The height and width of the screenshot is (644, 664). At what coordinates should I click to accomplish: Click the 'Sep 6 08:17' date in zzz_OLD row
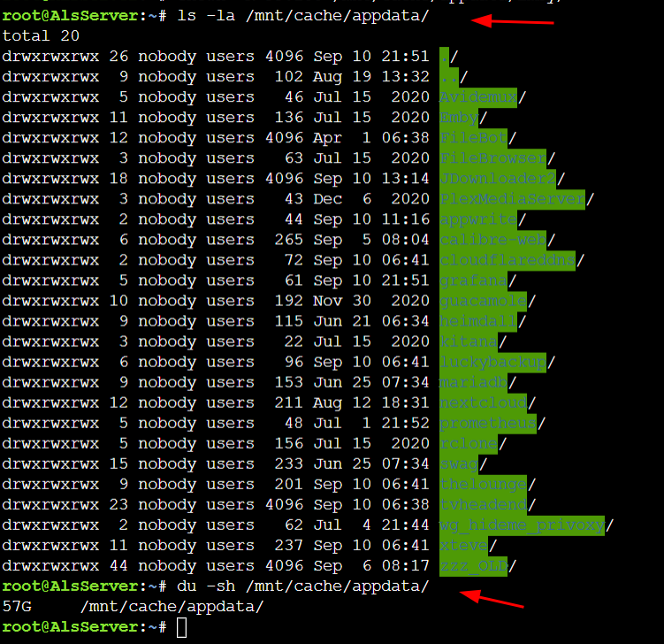[371, 566]
